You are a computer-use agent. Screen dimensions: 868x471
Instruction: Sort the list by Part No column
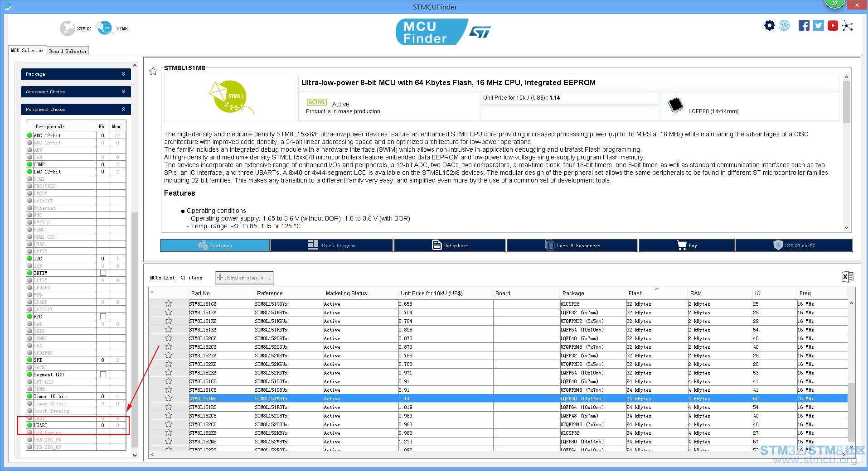coord(221,293)
